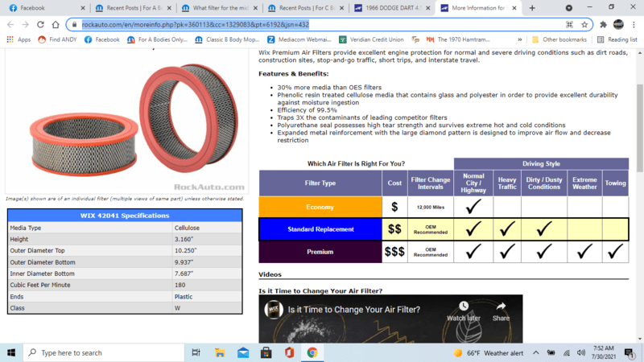This screenshot has width=644, height=362.
Task: Open a new browser tab
Action: (532, 8)
